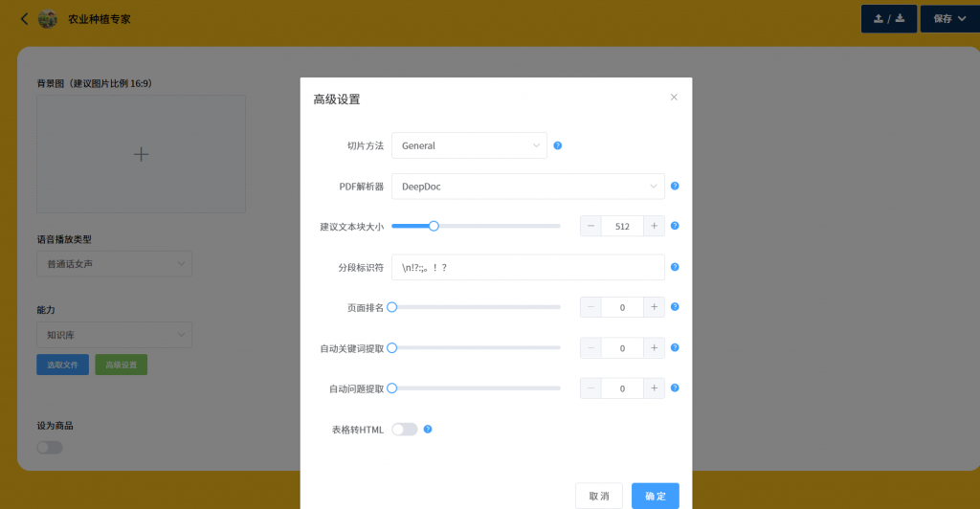Click help icon next to 切片方法
Viewport: 980px width, 509px height.
point(558,146)
